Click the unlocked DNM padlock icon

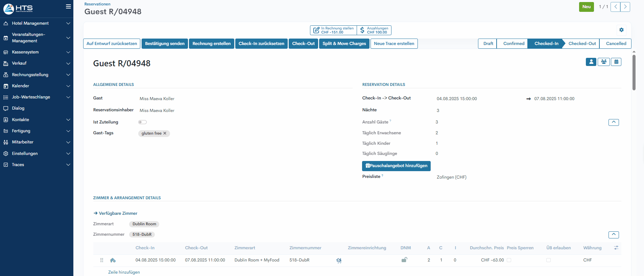click(404, 260)
